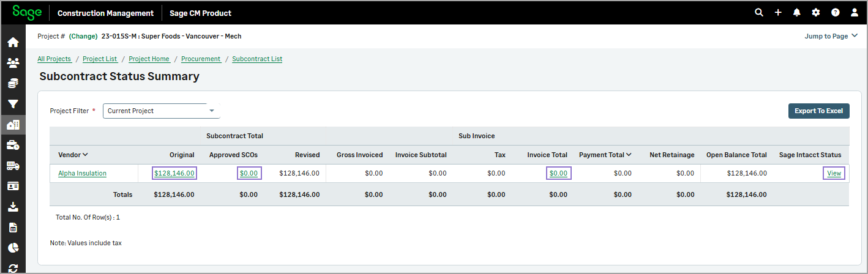Click the Export To Excel button

pyautogui.click(x=818, y=111)
